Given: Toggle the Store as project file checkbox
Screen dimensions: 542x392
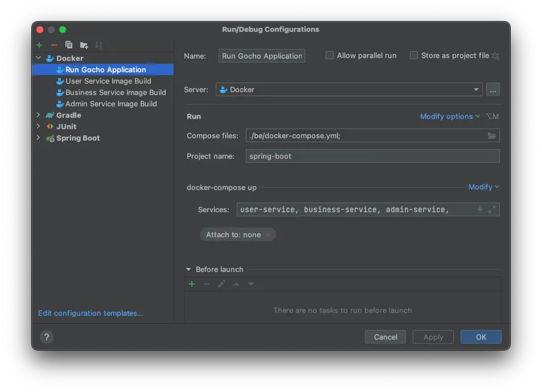Looking at the screenshot, I should coord(414,55).
